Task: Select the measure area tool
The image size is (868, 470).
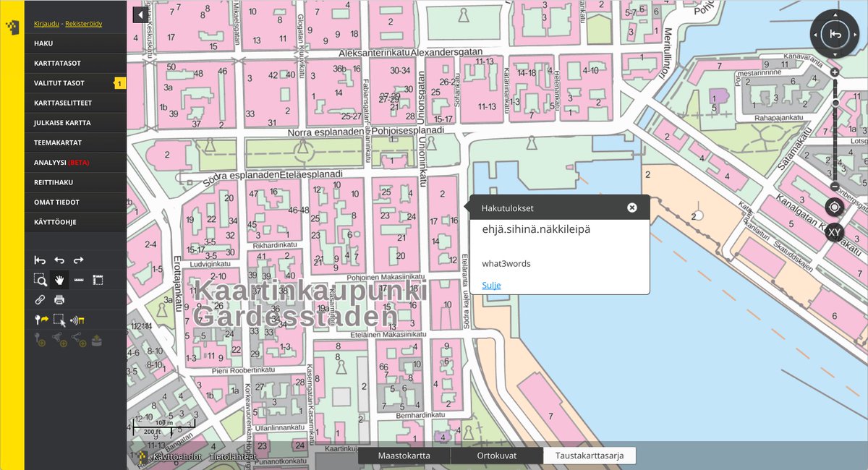Action: (x=98, y=280)
